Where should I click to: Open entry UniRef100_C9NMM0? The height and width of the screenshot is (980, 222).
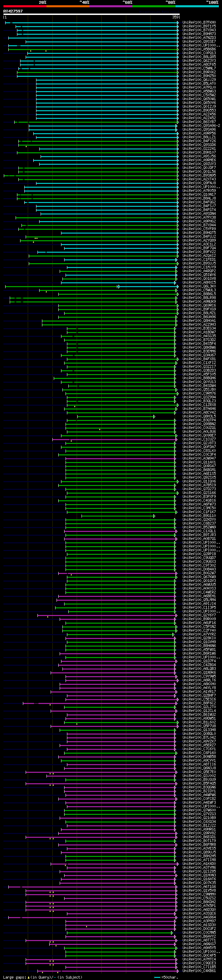pos(199,894)
